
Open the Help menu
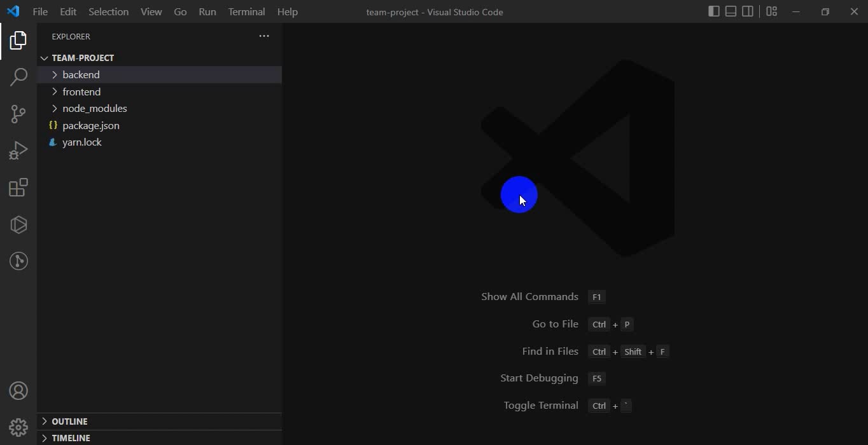287,11
